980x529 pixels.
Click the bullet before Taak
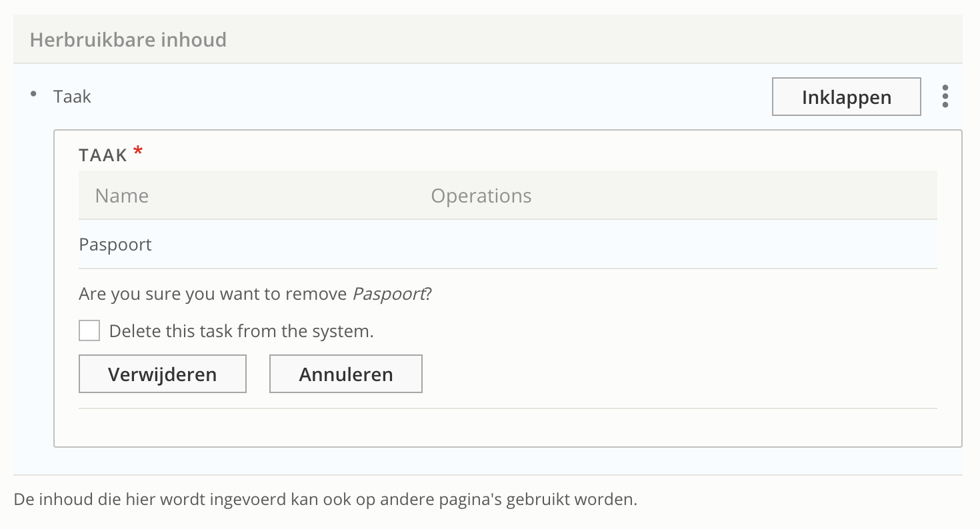pyautogui.click(x=33, y=94)
